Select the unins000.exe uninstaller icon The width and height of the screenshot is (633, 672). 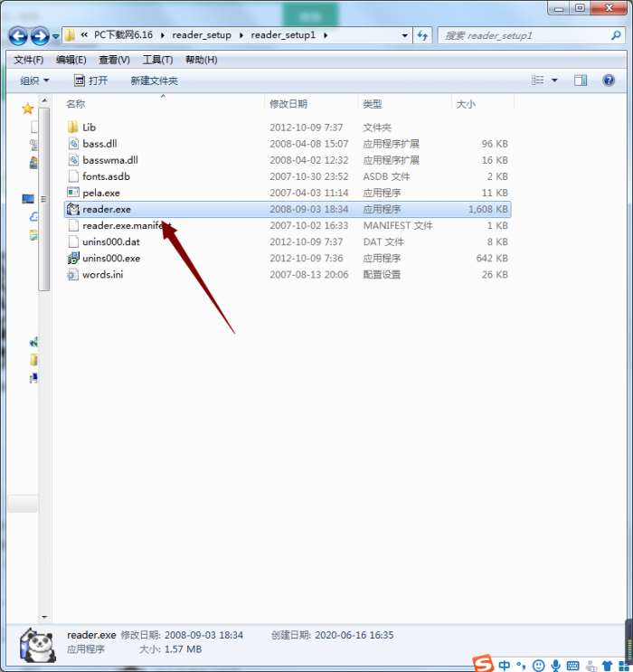(73, 258)
